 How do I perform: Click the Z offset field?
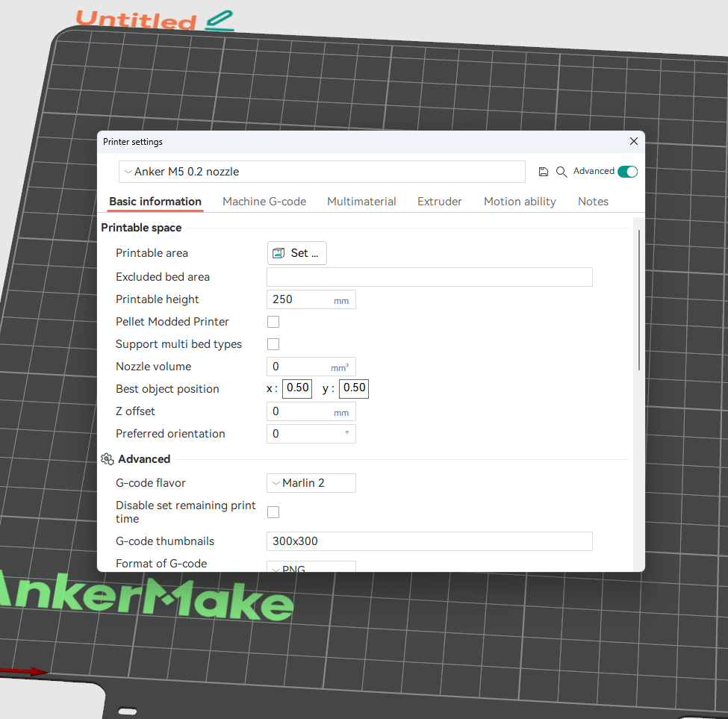tap(311, 411)
